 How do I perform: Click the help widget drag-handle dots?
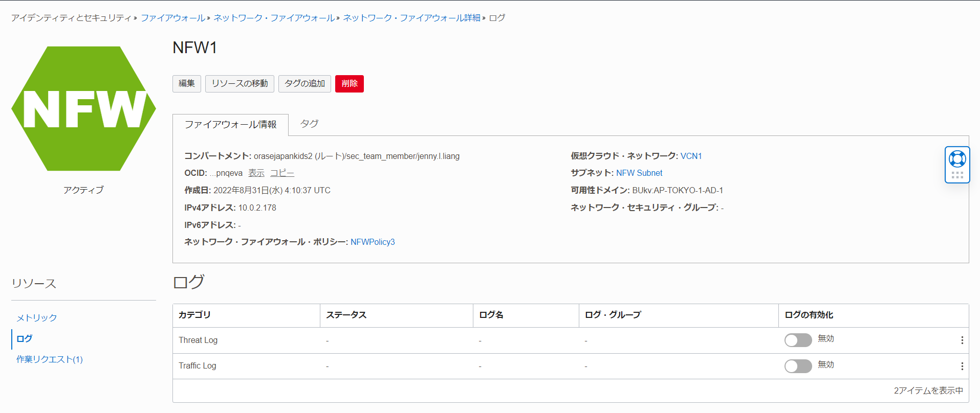957,175
